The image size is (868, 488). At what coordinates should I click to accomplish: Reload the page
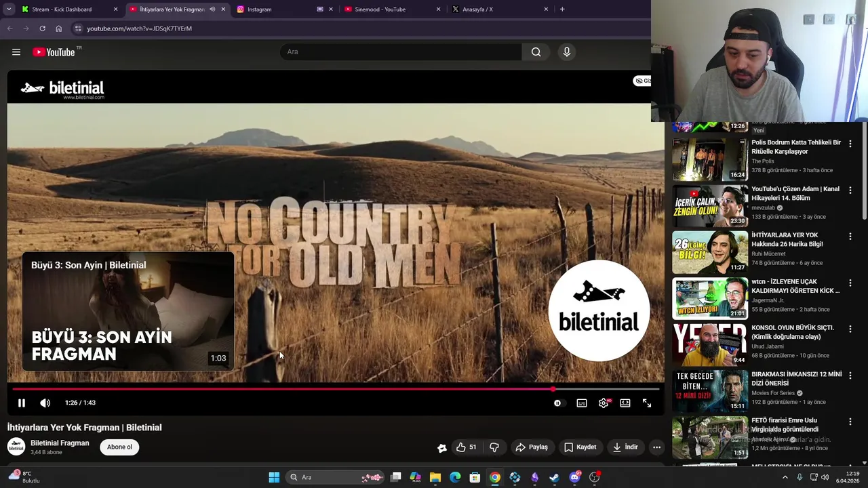pos(42,28)
